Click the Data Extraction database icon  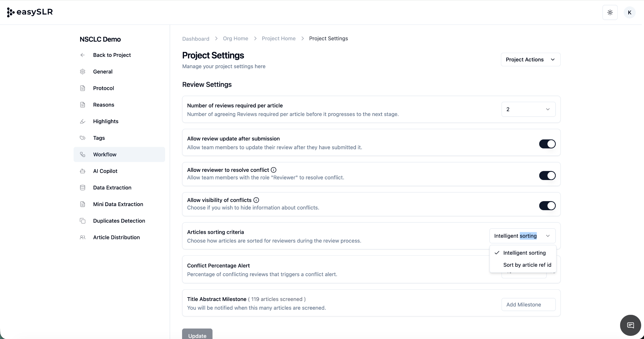point(83,188)
